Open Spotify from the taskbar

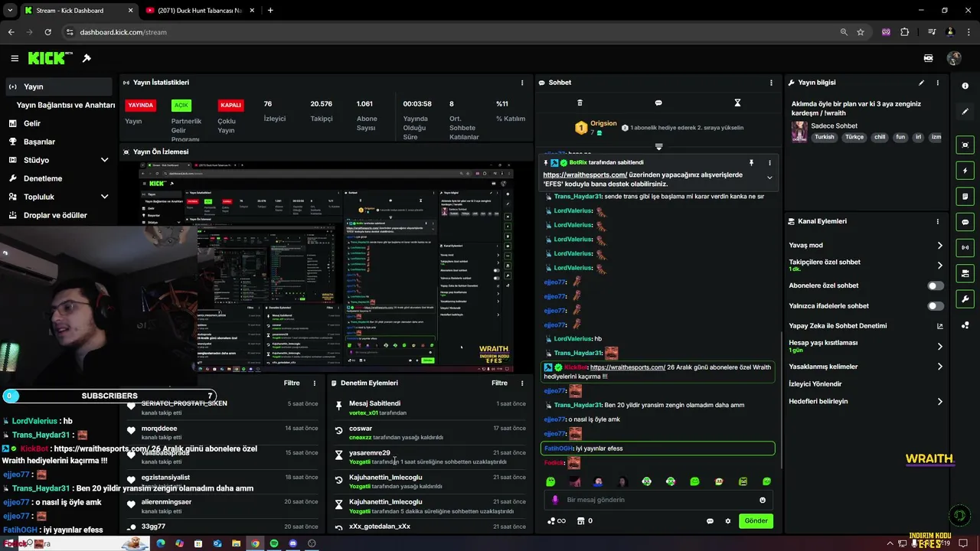pyautogui.click(x=274, y=543)
